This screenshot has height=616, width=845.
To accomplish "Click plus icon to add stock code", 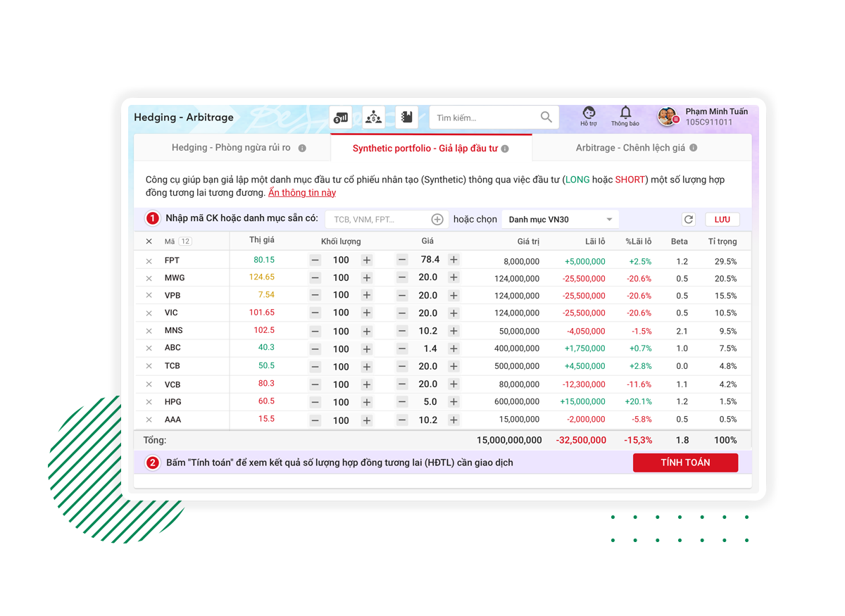I will pyautogui.click(x=437, y=220).
